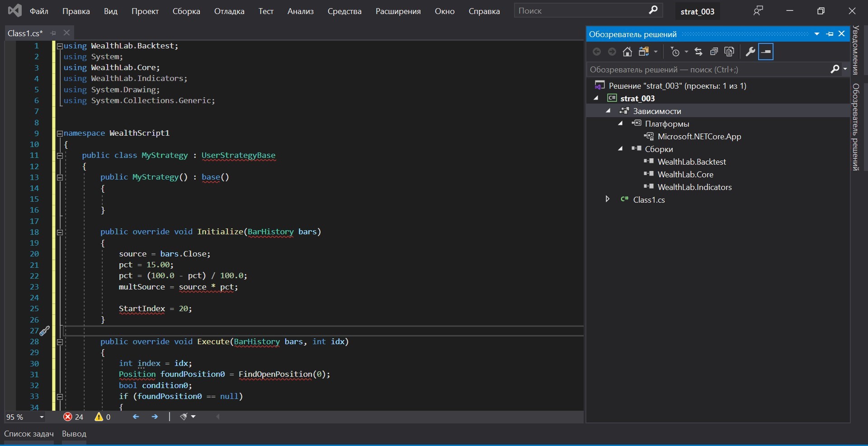Open the Список задач panel tab
This screenshot has height=446, width=868.
(x=29, y=434)
